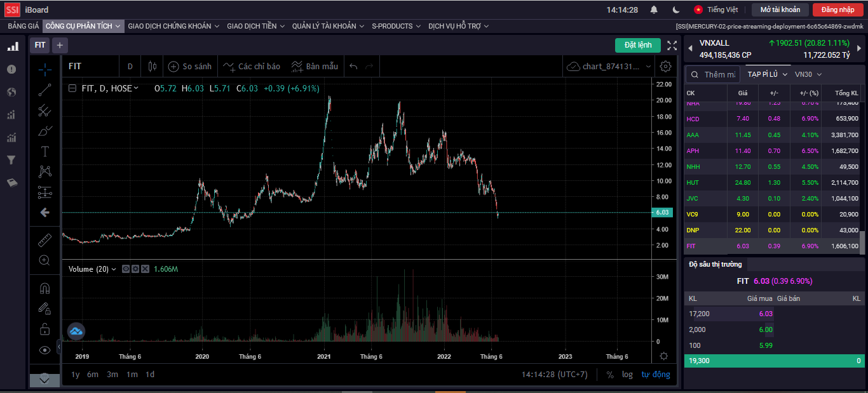Open the Tiếng Việt language selector

click(x=716, y=10)
